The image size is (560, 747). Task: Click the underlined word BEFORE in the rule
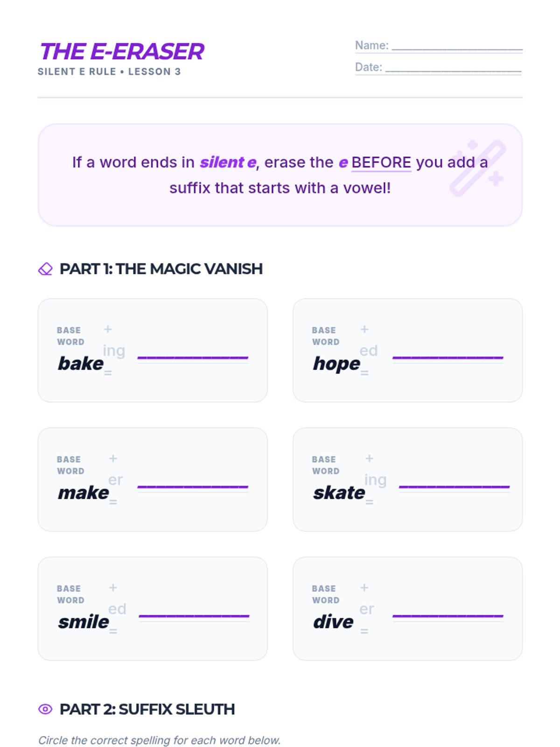coord(381,162)
